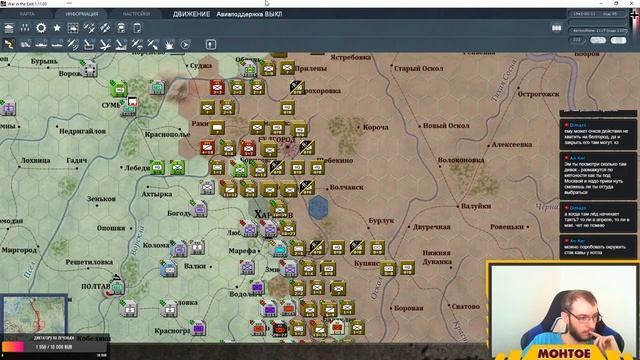The width and height of the screenshot is (640, 360).
Task: Select the green HQ unit at Лебедин
Action: click(x=157, y=167)
